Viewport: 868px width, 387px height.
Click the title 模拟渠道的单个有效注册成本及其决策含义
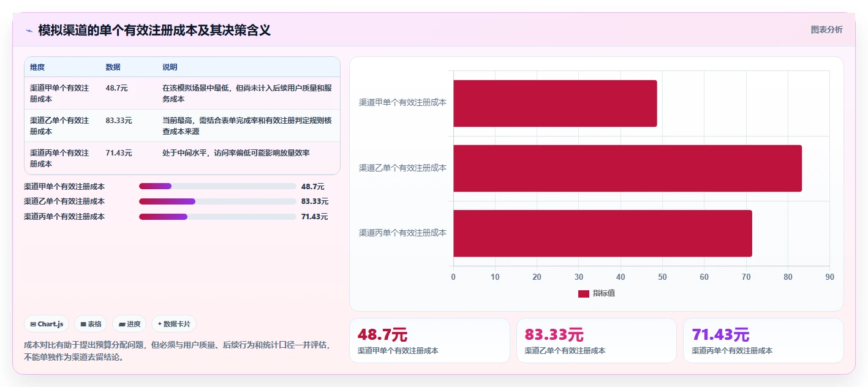pyautogui.click(x=154, y=30)
